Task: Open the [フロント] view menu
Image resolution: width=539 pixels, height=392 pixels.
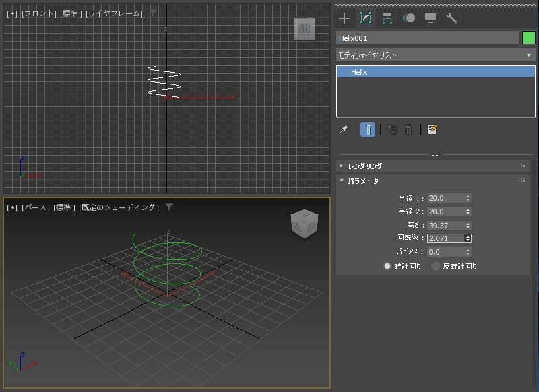Action: pyautogui.click(x=39, y=13)
